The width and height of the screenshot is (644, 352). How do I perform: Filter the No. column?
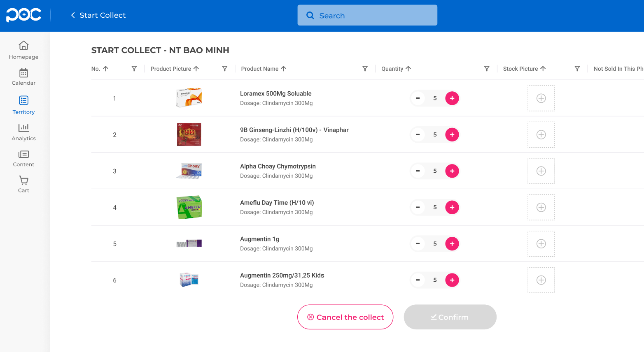click(x=134, y=69)
